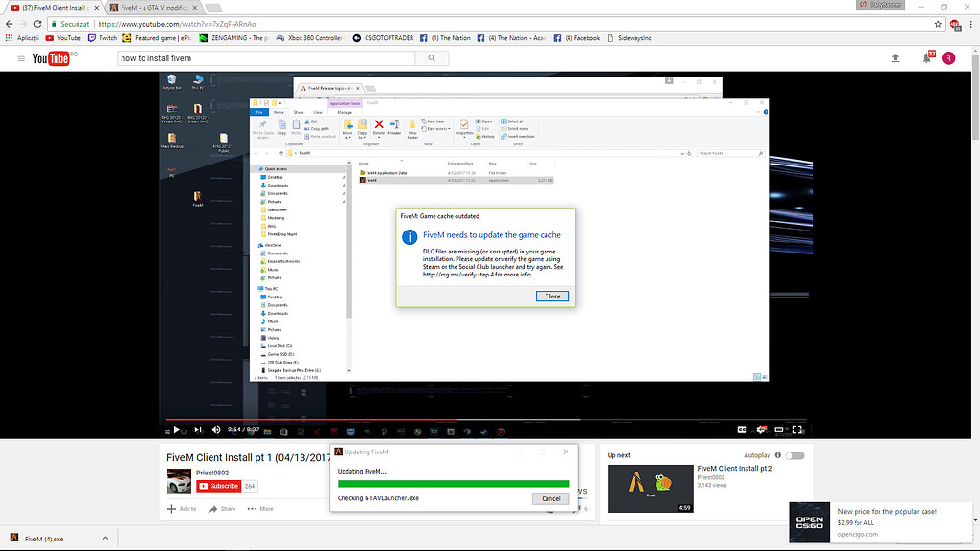This screenshot has height=551, width=980.
Task: Open the YouTube hamburger guide menu
Action: [x=20, y=58]
